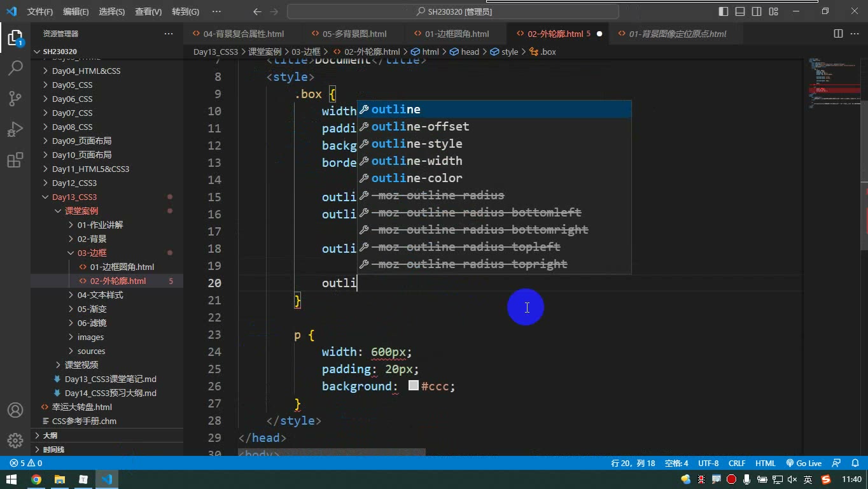Toggle the secondary side bar layout button

pos(757,11)
